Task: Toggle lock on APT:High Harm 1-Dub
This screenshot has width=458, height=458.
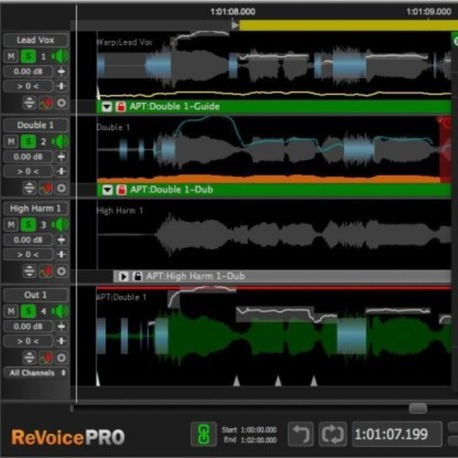Action: [x=137, y=276]
